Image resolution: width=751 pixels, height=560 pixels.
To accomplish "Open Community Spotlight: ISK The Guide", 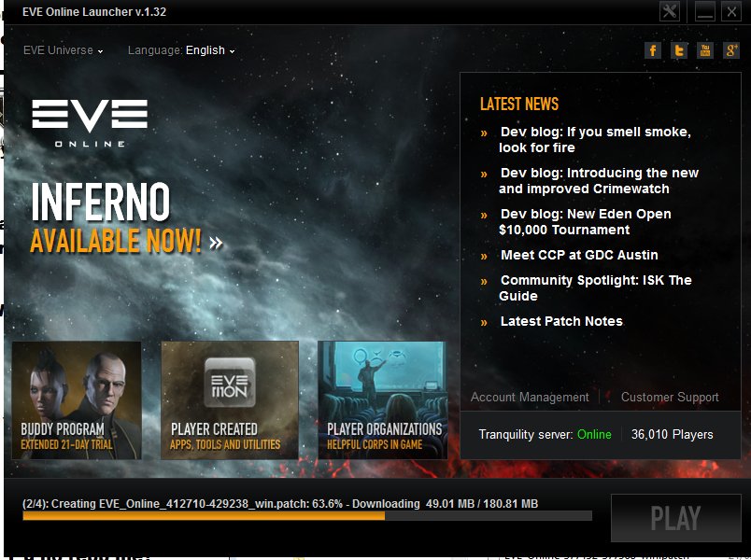I will pyautogui.click(x=595, y=287).
